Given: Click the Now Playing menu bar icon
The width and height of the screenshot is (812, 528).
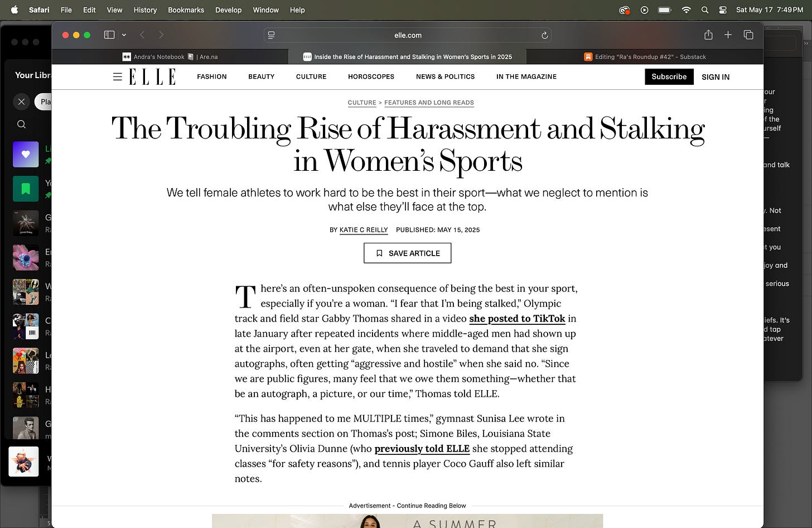Looking at the screenshot, I should [644, 10].
